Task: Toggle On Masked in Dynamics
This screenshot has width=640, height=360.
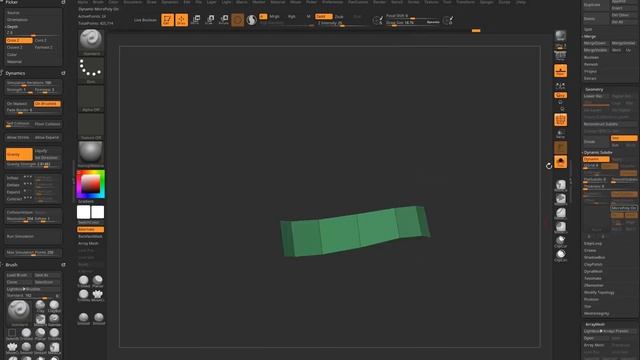Action: [x=19, y=104]
